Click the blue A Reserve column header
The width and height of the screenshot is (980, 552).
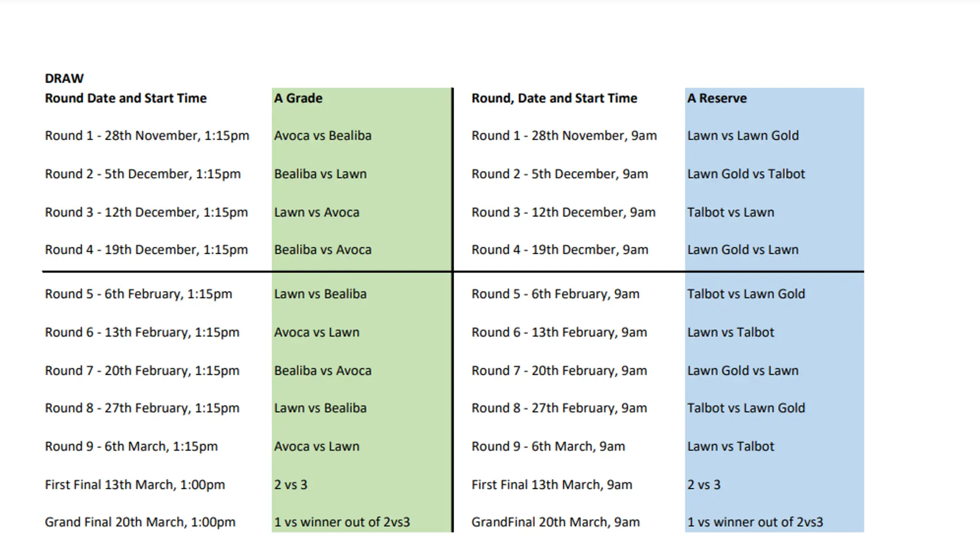pos(717,98)
